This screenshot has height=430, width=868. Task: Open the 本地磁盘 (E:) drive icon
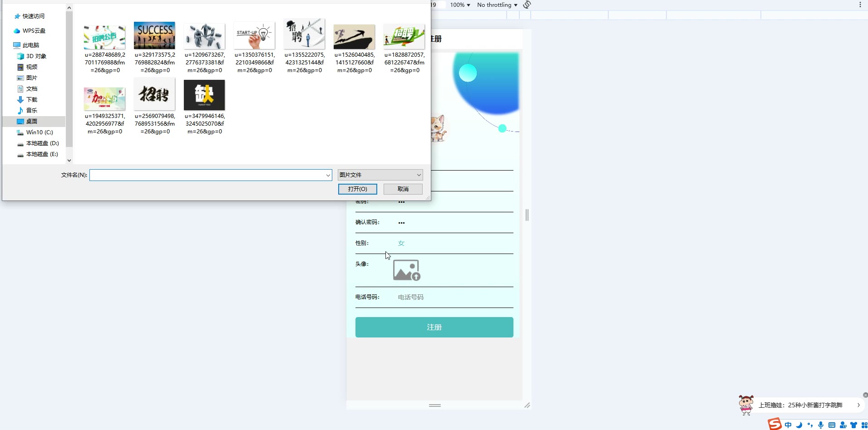(x=20, y=154)
